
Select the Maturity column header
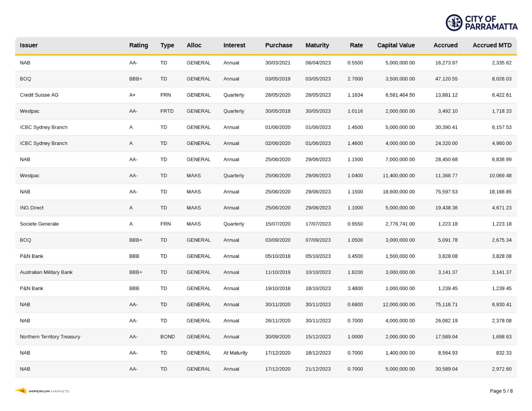click(x=317, y=45)
